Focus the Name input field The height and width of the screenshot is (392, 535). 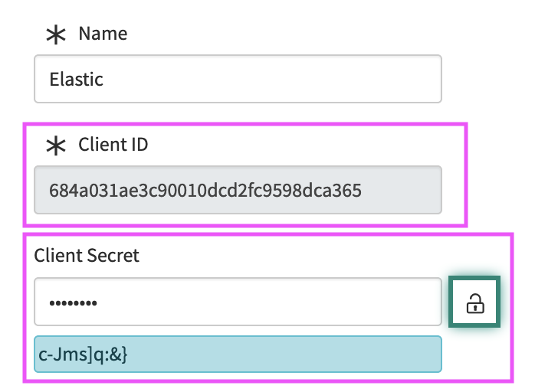(x=238, y=78)
